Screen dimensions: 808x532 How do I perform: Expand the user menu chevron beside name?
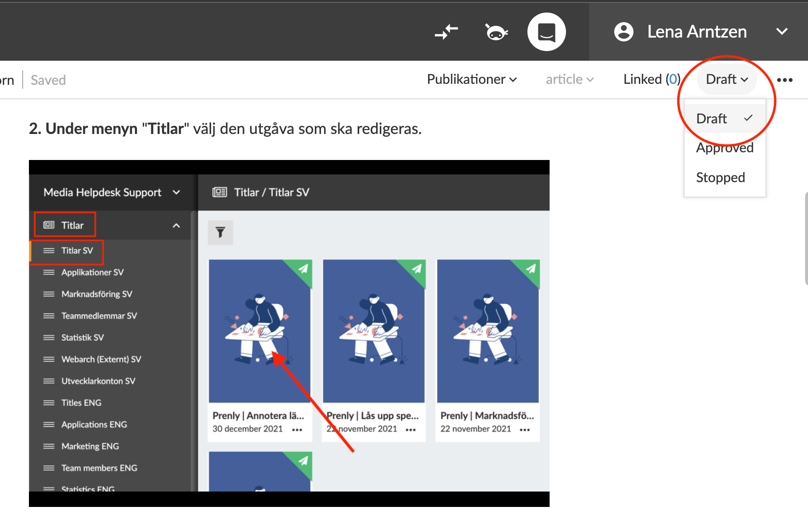781,32
